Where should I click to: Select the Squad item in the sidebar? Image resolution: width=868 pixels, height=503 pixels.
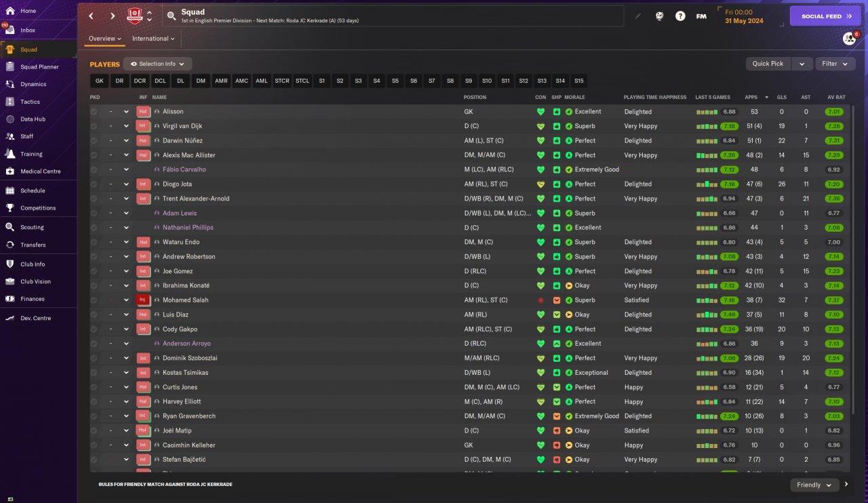coord(38,49)
